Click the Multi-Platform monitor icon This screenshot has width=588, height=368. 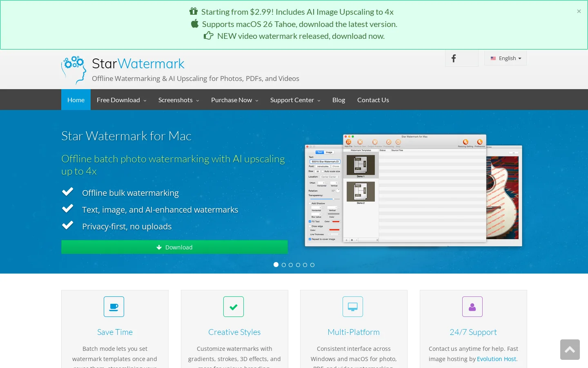point(353,307)
